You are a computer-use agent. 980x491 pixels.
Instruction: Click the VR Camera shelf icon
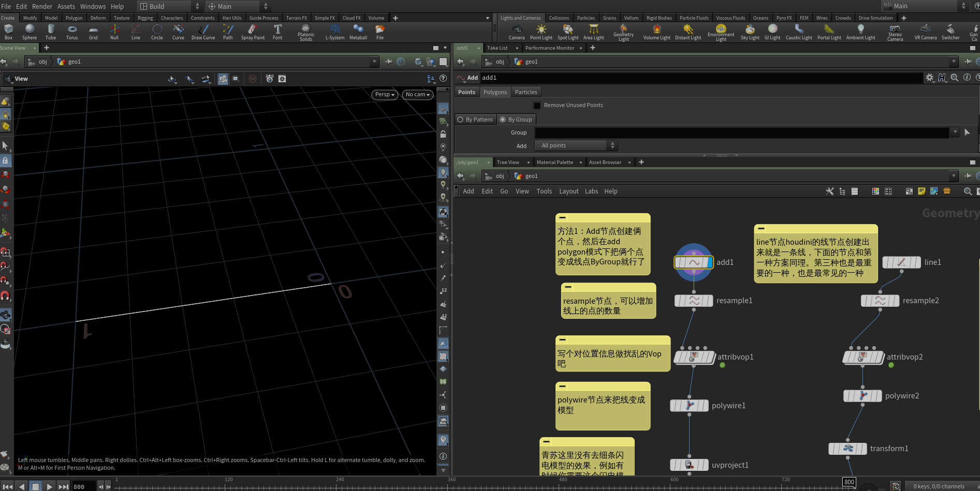pos(925,31)
